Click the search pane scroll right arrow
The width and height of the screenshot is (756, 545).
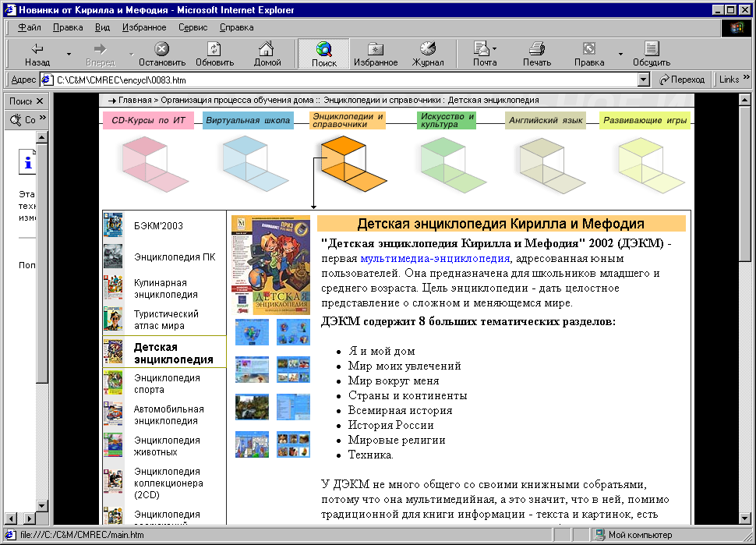click(x=30, y=519)
